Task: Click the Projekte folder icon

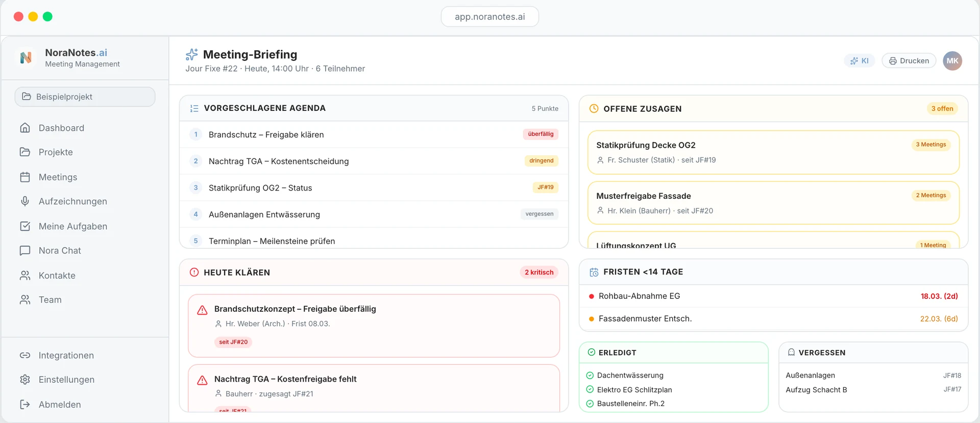Action: (25, 152)
